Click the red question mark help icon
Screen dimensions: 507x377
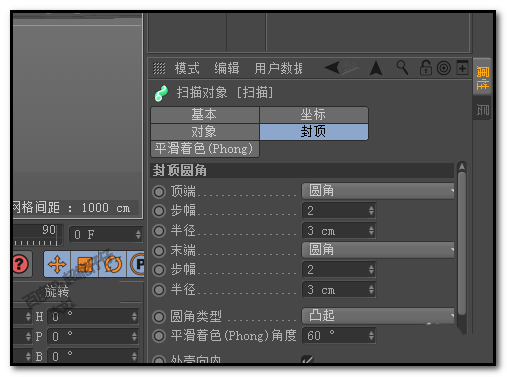[x=21, y=264]
